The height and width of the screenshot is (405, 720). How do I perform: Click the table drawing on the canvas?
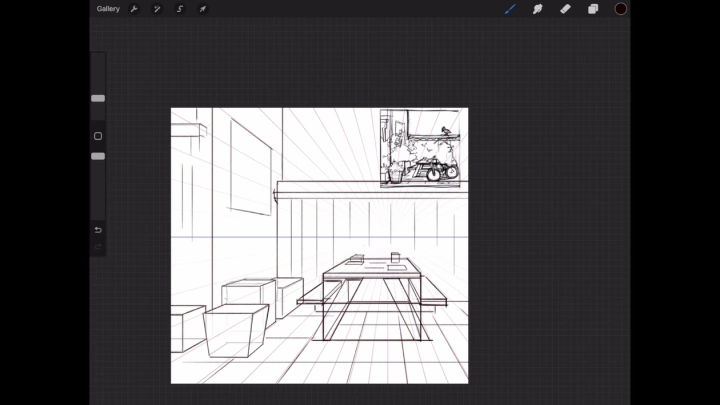(x=373, y=290)
